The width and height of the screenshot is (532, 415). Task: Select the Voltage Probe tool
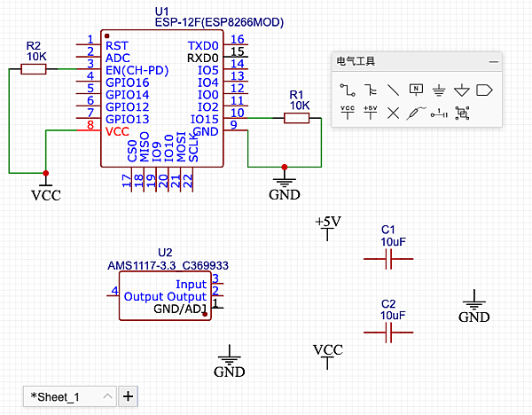tap(416, 113)
